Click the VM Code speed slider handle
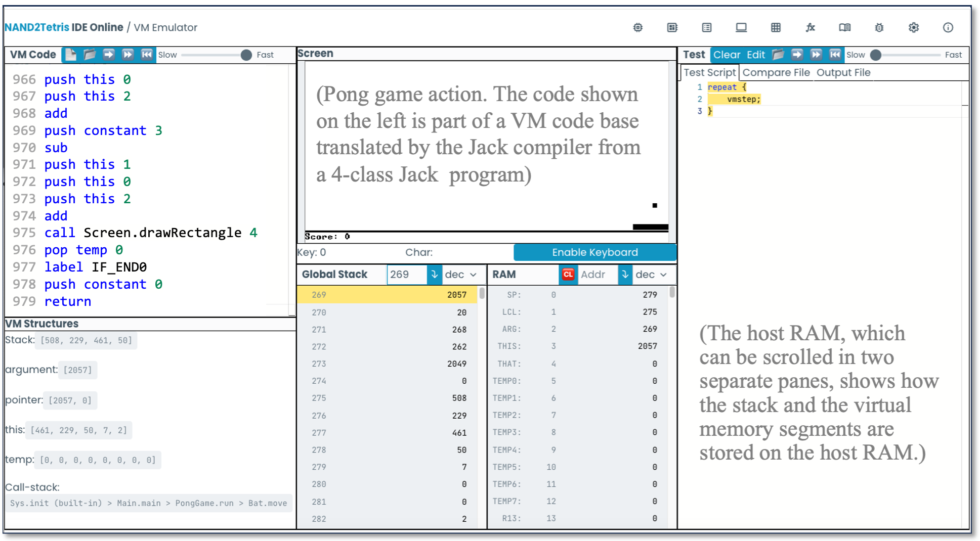This screenshot has height=541, width=980. (x=246, y=55)
